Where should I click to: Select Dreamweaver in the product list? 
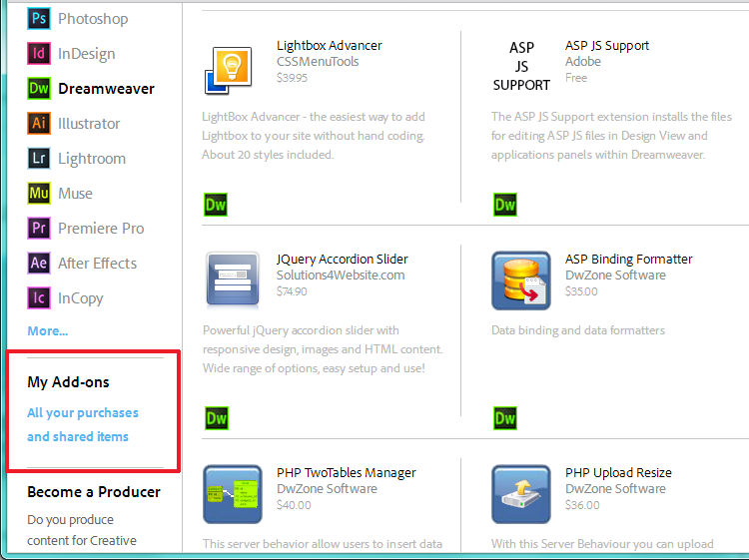106,88
